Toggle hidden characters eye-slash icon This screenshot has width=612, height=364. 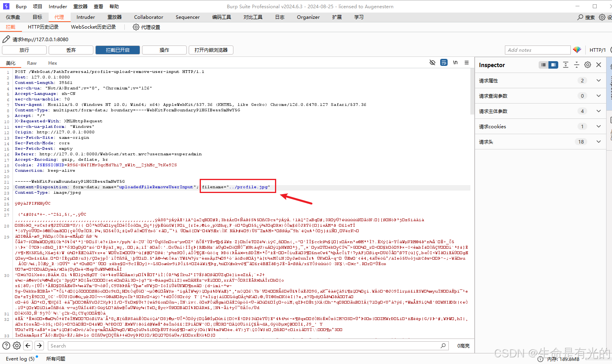pyautogui.click(x=432, y=63)
